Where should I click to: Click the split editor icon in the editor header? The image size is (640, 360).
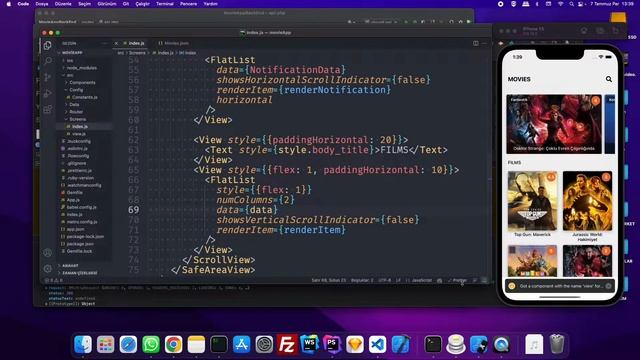tap(476, 43)
